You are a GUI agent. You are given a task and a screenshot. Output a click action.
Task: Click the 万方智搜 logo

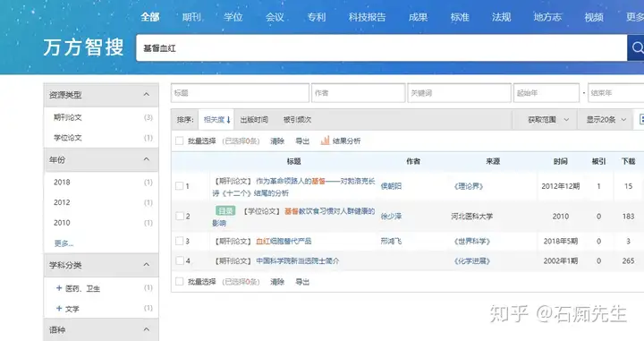tap(84, 47)
